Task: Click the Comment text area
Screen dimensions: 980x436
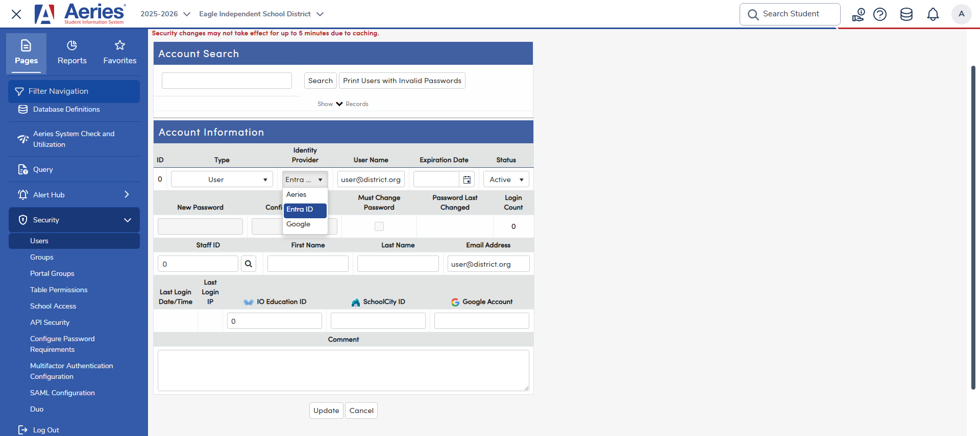Action: [344, 370]
